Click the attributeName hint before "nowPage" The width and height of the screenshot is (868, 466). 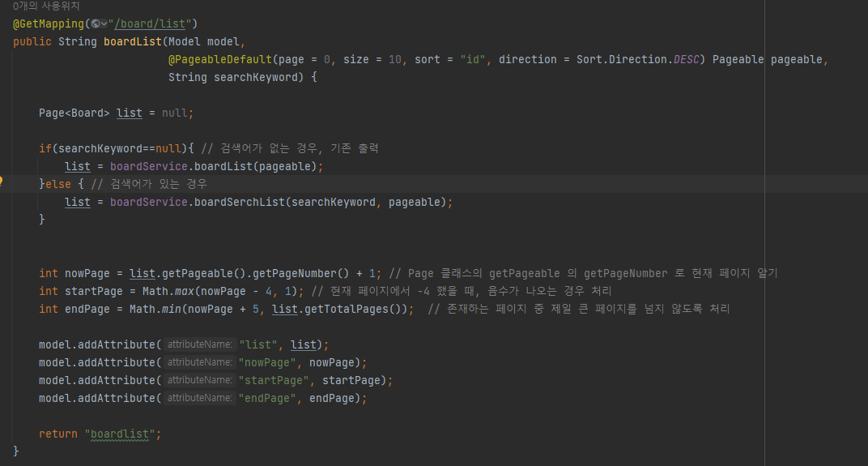click(x=200, y=362)
